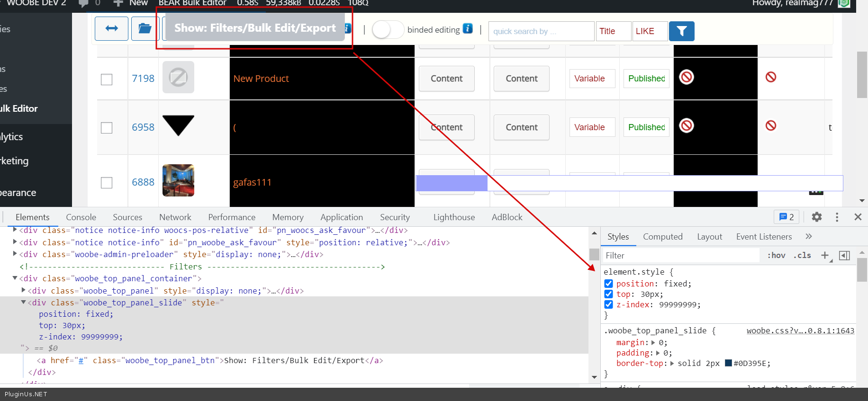Click the new style rule plus icon
The height and width of the screenshot is (401, 868).
(825, 255)
